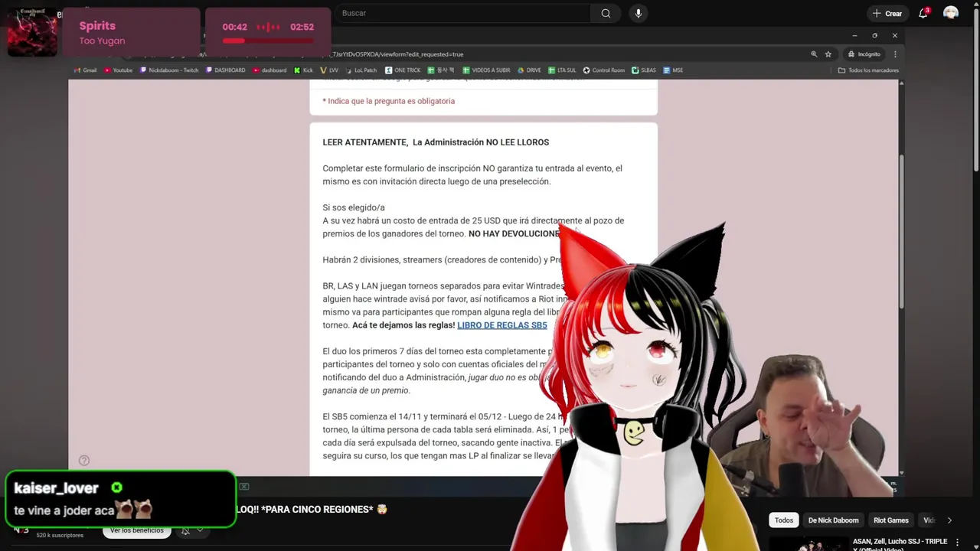Open the Youtube bookmark
The image size is (980, 551).
118,70
